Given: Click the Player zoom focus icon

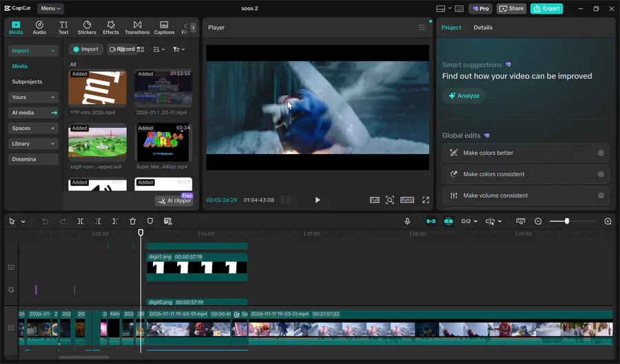Looking at the screenshot, I should click(390, 200).
